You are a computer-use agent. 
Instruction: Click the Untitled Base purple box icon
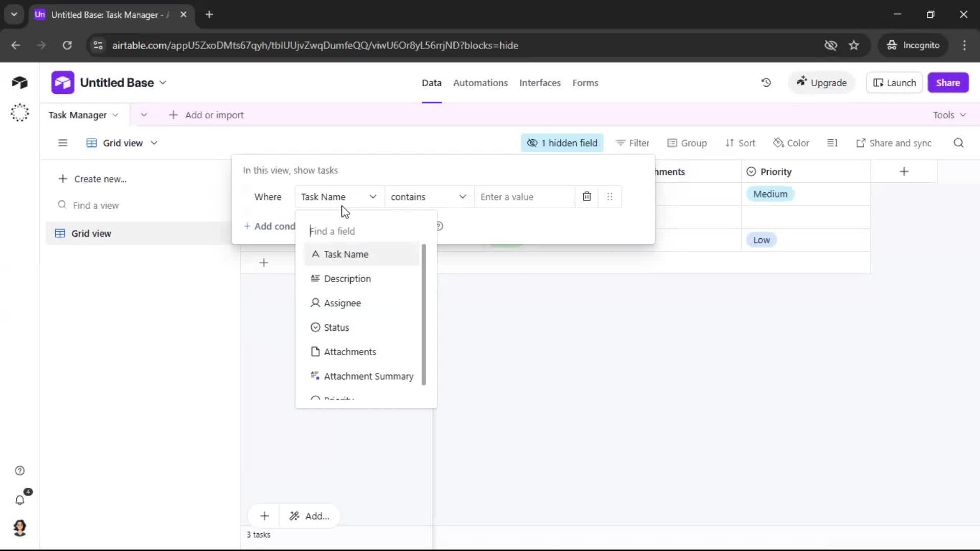pos(63,83)
